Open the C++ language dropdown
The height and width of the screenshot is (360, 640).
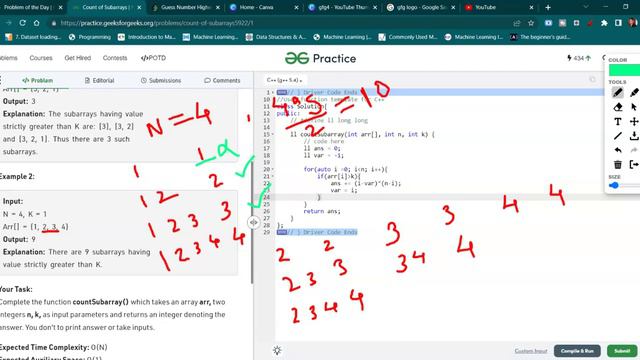(284, 80)
